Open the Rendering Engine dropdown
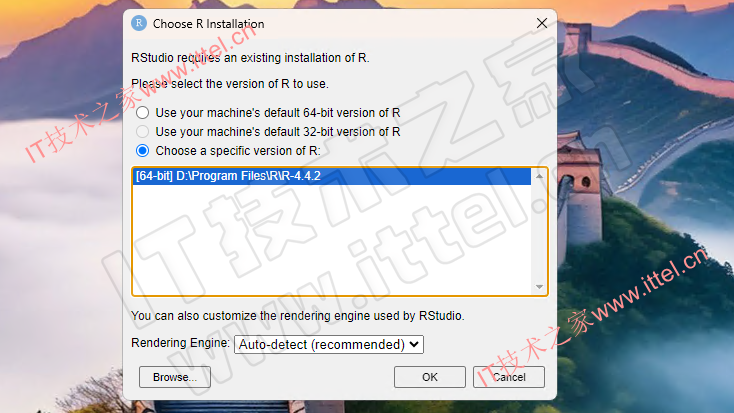 tap(329, 345)
